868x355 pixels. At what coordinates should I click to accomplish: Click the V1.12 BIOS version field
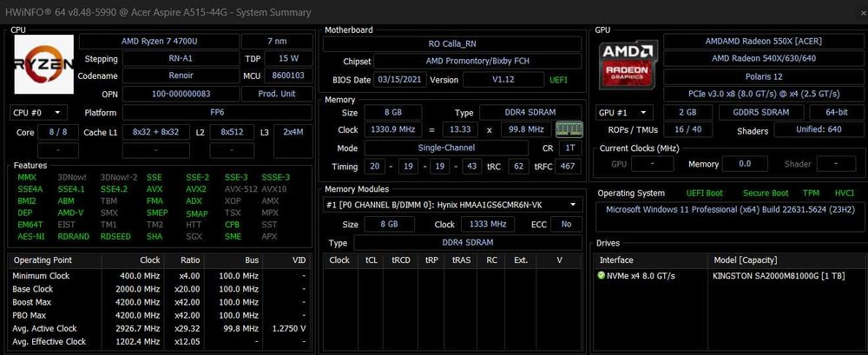tap(503, 80)
